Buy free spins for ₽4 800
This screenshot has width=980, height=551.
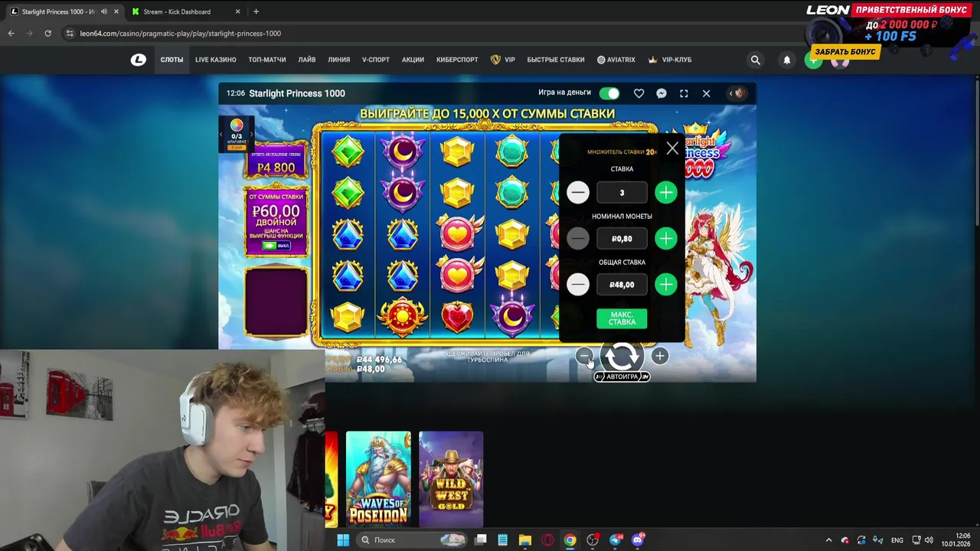276,162
